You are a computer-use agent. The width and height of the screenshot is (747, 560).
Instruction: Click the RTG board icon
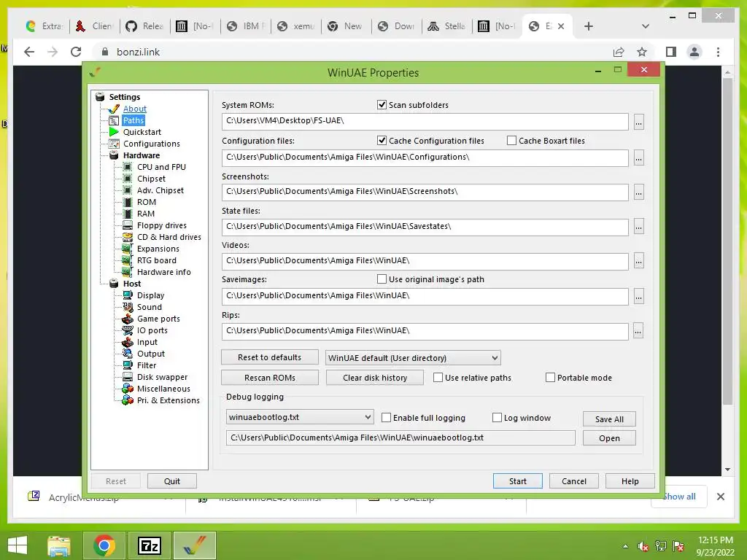[x=128, y=260]
